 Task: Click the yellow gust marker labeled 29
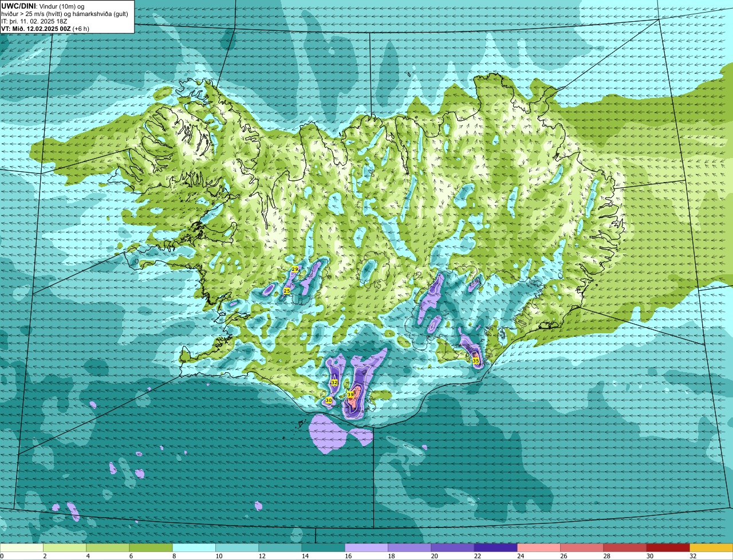pos(295,269)
